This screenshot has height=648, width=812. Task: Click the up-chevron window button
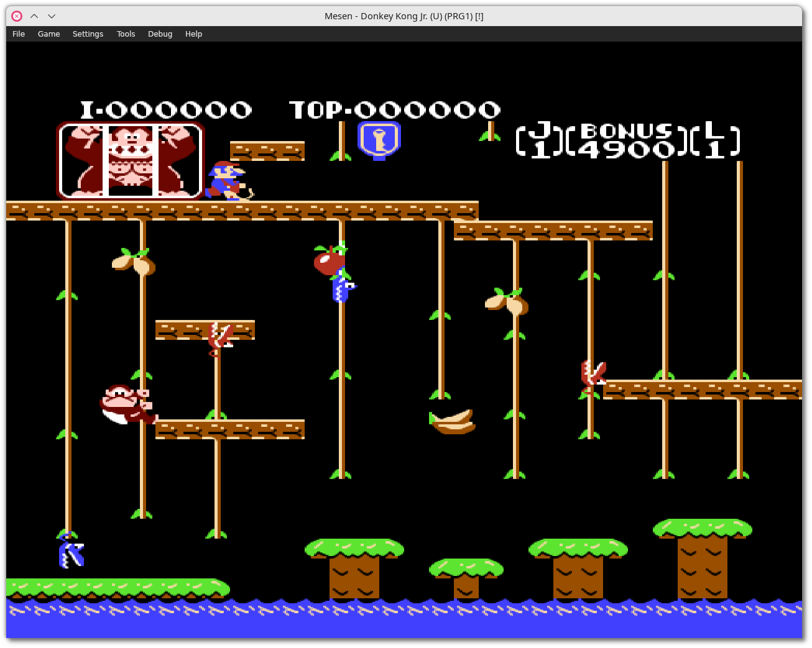[x=34, y=16]
